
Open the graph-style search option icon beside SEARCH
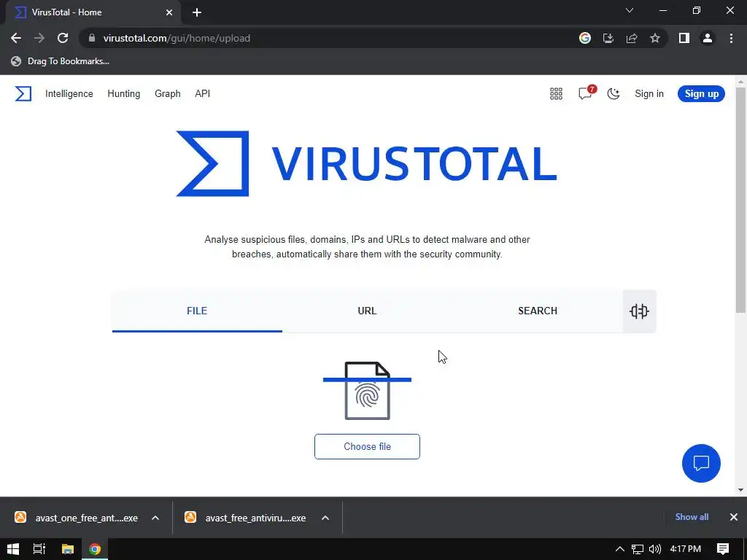tap(639, 311)
